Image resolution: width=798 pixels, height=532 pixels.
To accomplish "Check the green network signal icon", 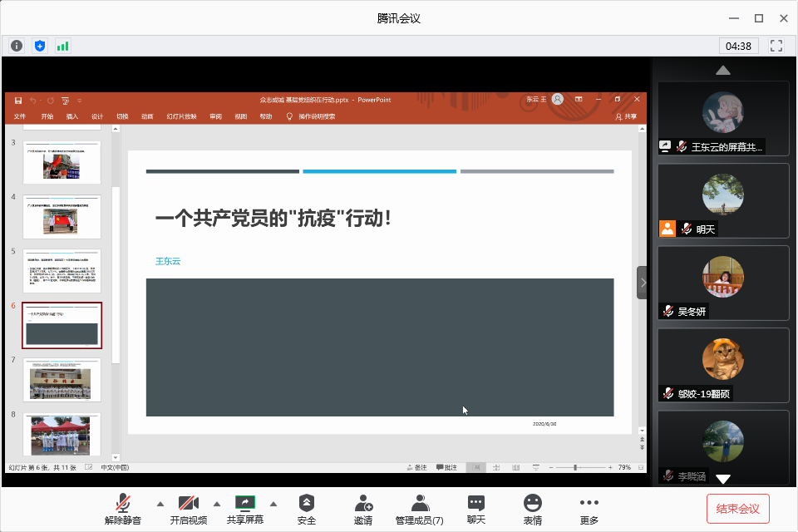I will pos(62,46).
